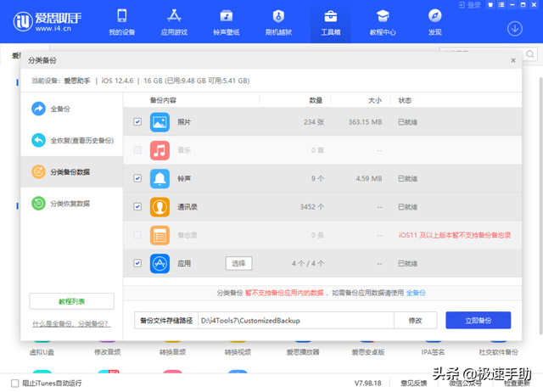Viewport: 543px width, 392px height.
Task: Click the 备忘录 notes icon
Action: (160, 235)
